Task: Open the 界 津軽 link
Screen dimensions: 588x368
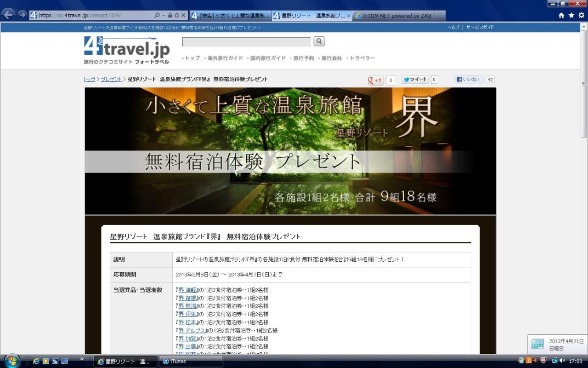Action: [187, 290]
